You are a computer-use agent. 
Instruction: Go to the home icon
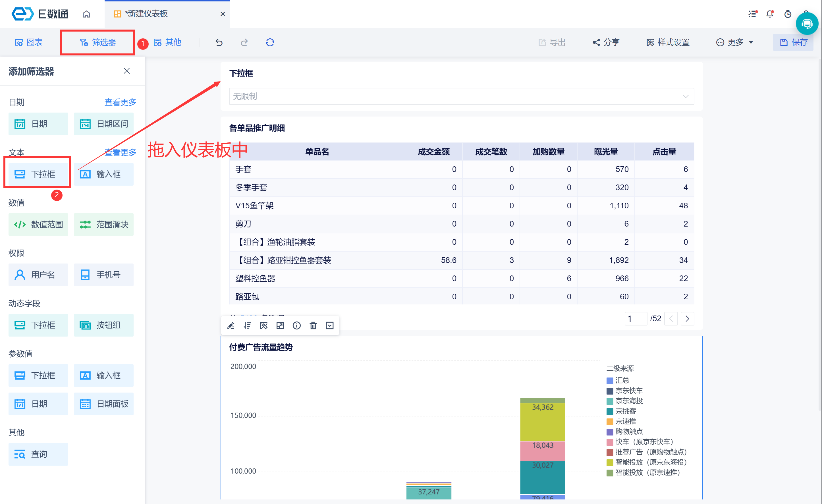[x=86, y=14]
